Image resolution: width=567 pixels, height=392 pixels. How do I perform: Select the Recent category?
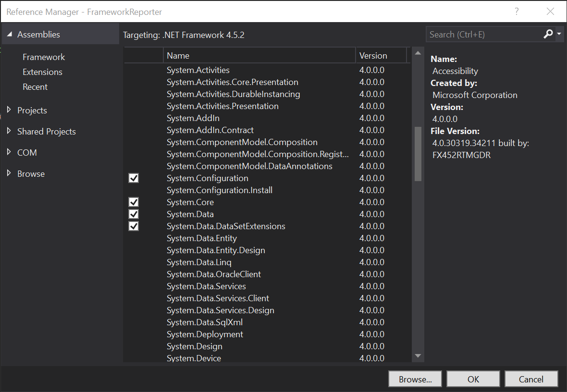pyautogui.click(x=35, y=87)
